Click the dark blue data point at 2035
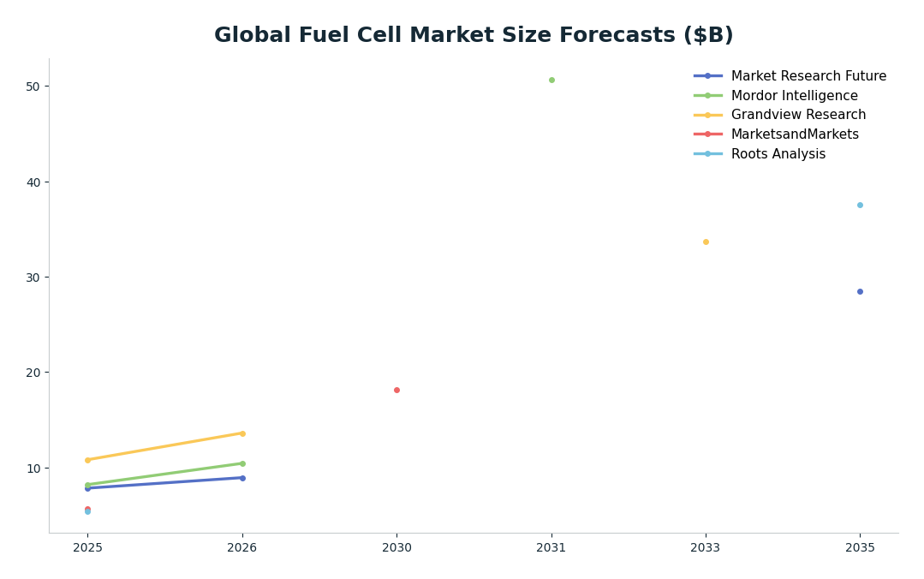 (x=860, y=292)
